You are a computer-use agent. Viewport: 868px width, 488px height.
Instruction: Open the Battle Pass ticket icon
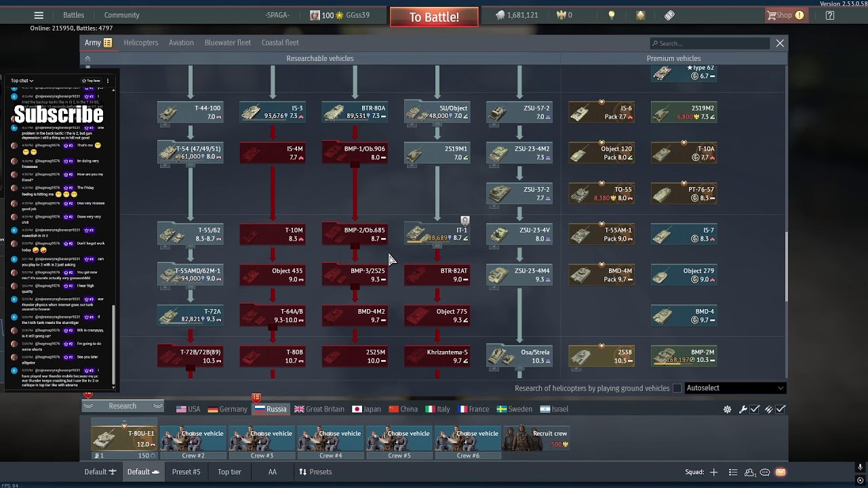tap(669, 15)
